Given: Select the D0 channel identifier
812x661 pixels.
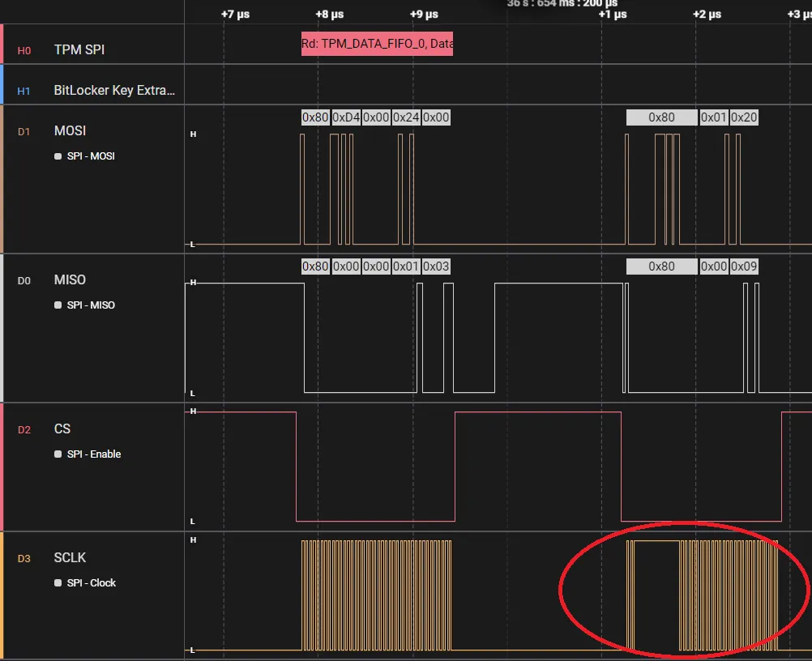Looking at the screenshot, I should 24,280.
